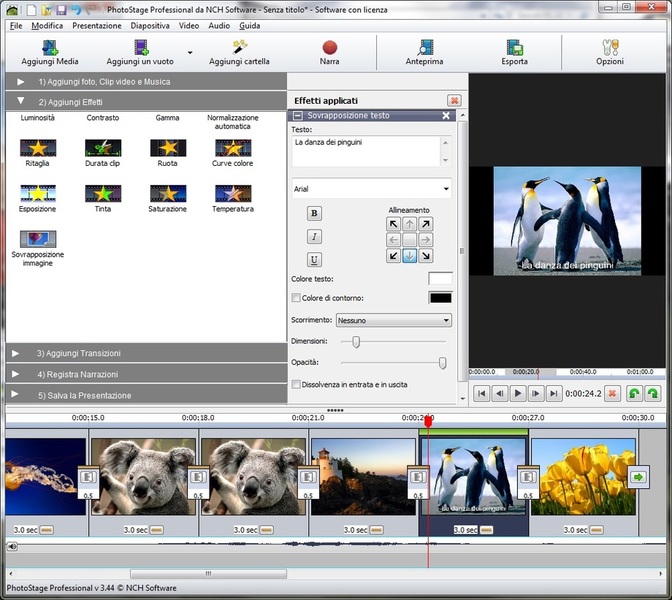Image resolution: width=672 pixels, height=600 pixels.
Task: Jump to end of preview
Action: tap(554, 393)
